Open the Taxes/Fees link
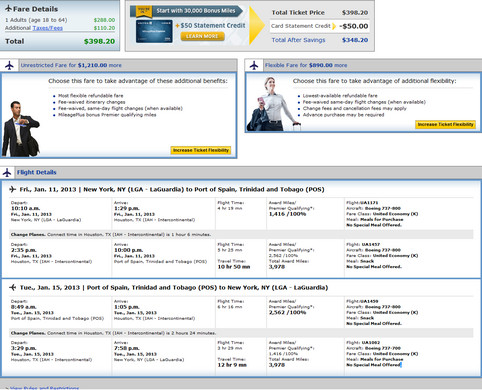482x390 pixels. click(x=47, y=28)
